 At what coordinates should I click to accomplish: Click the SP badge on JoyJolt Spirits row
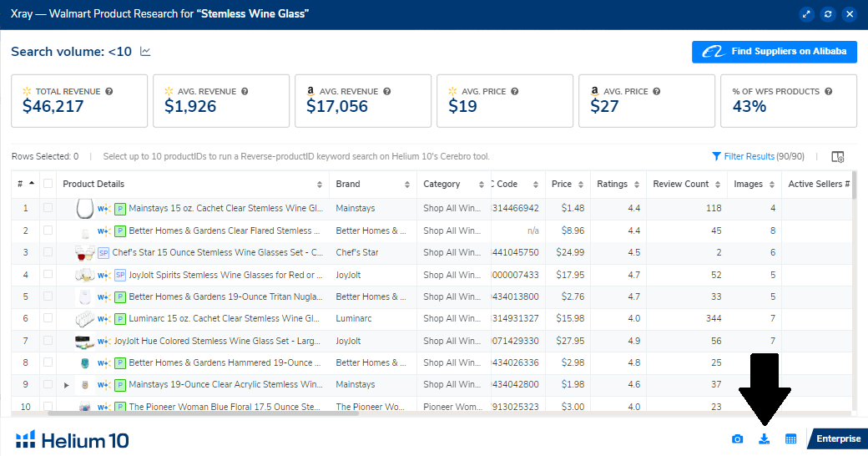point(119,275)
